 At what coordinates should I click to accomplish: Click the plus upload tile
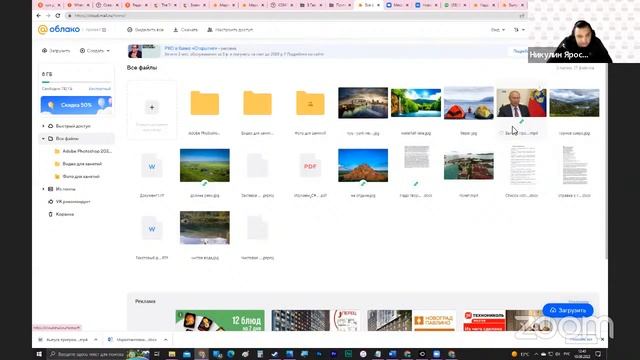pyautogui.click(x=152, y=107)
